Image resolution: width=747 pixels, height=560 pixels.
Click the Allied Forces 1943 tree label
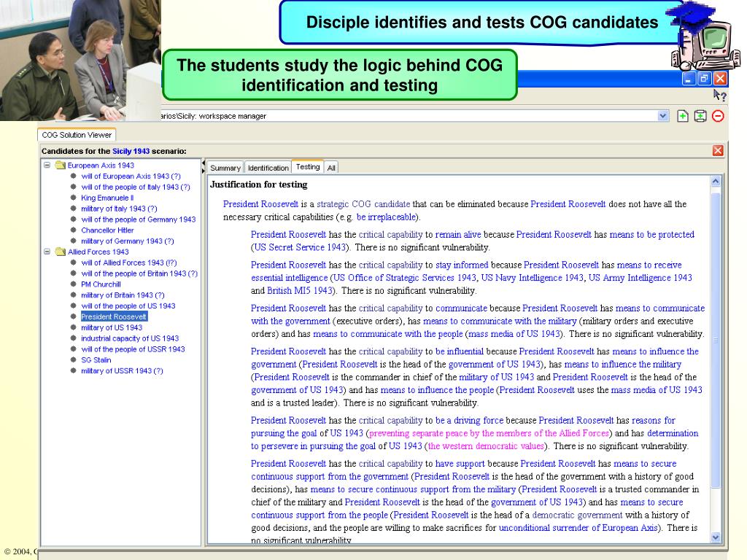(98, 252)
